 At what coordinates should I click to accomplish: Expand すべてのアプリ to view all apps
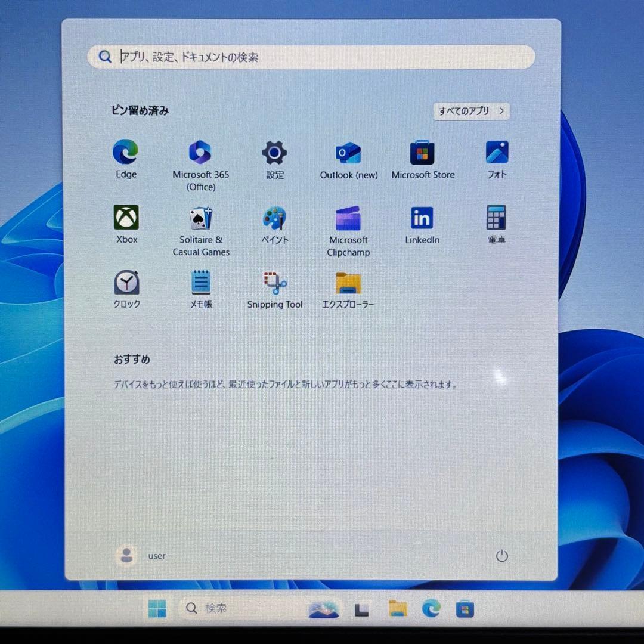tap(470, 112)
